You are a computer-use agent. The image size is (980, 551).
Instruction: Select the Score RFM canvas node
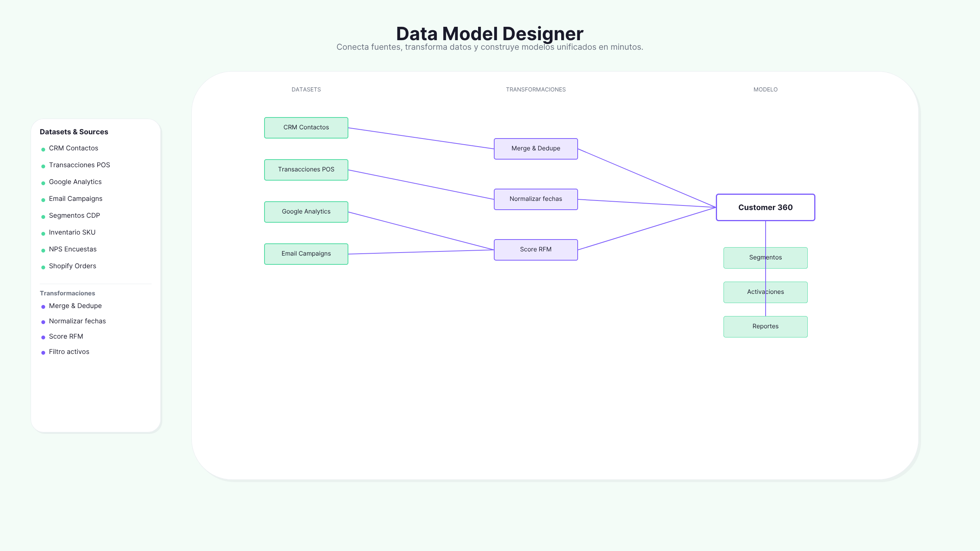point(536,249)
